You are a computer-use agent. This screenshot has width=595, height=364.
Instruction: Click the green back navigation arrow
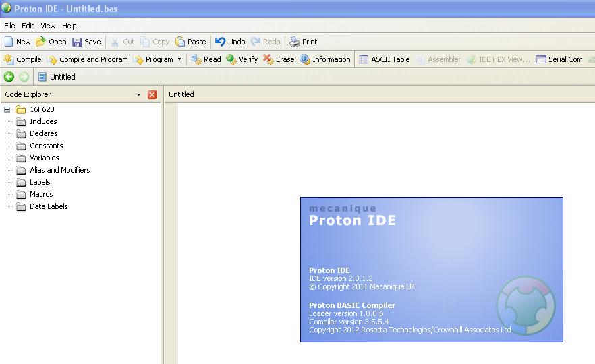[x=9, y=77]
